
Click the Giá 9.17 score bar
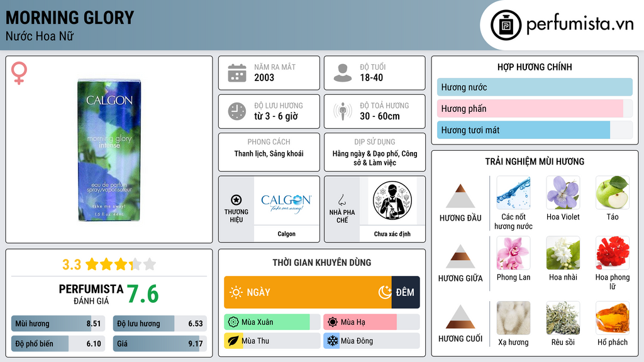[x=160, y=344]
